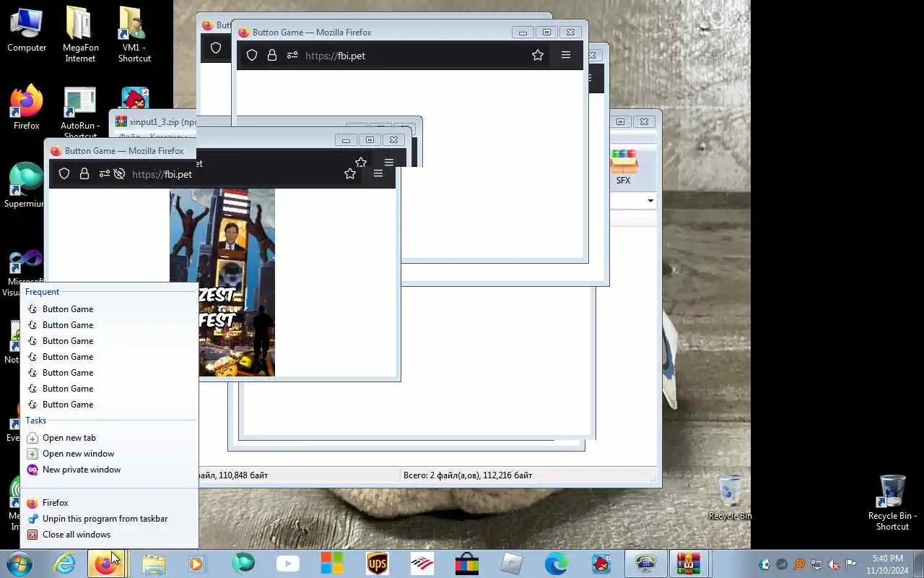The height and width of the screenshot is (578, 924).
Task: Select MegaFon Internet desktop folder
Action: 80,35
